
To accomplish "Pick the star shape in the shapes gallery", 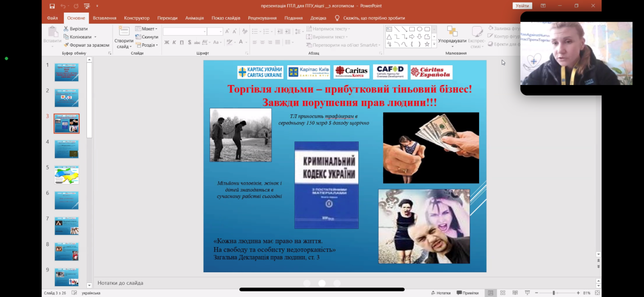I will click(x=427, y=44).
